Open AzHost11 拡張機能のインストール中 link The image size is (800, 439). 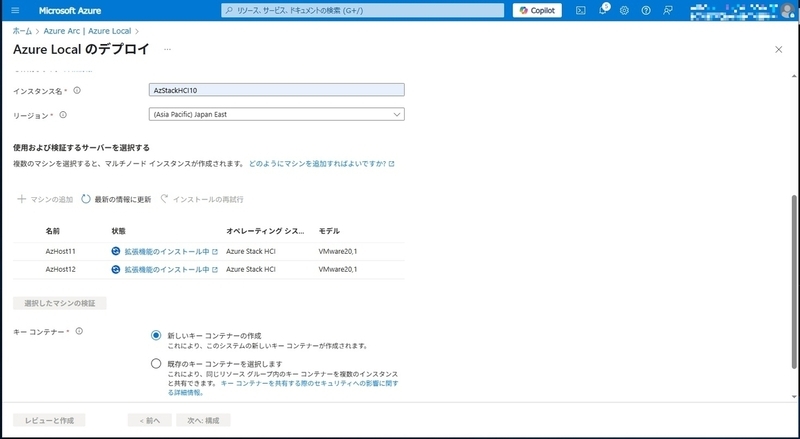171,252
